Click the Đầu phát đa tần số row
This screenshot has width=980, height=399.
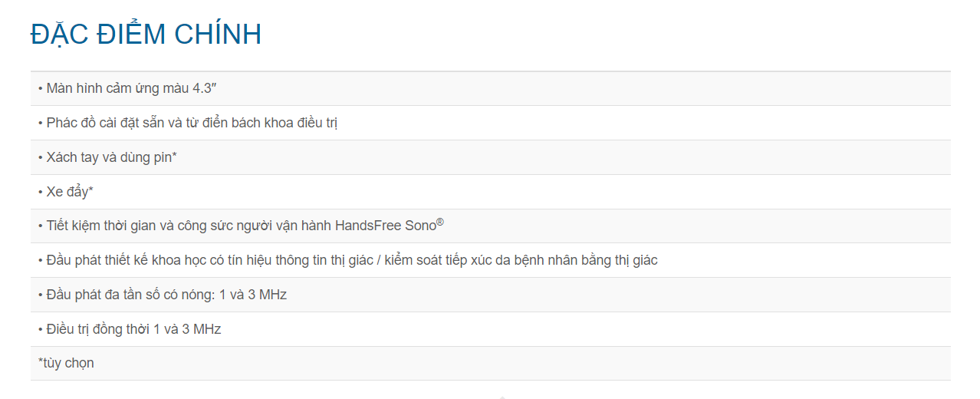coord(491,295)
